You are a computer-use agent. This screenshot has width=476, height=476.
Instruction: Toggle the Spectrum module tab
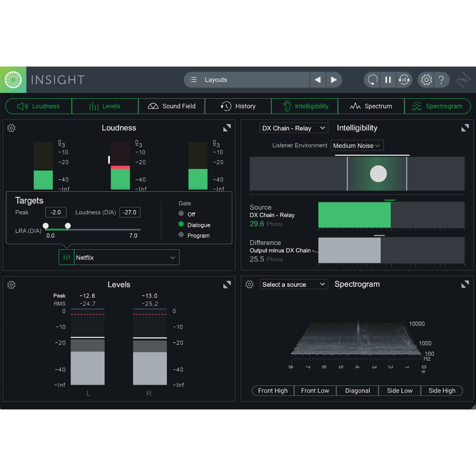[371, 106]
